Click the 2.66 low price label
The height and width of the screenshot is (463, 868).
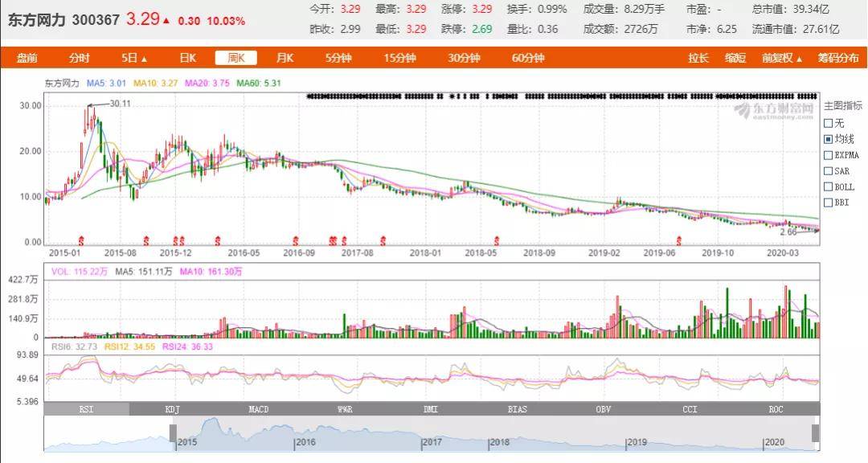(x=788, y=232)
